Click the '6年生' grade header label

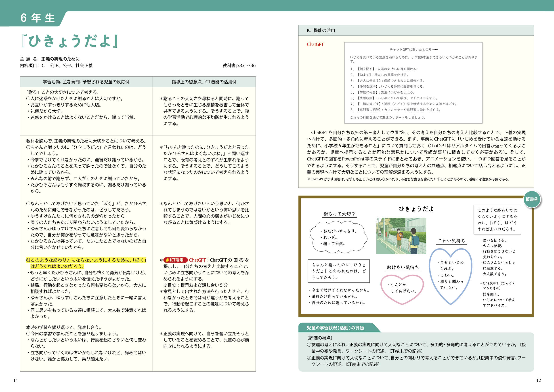pos(38,18)
